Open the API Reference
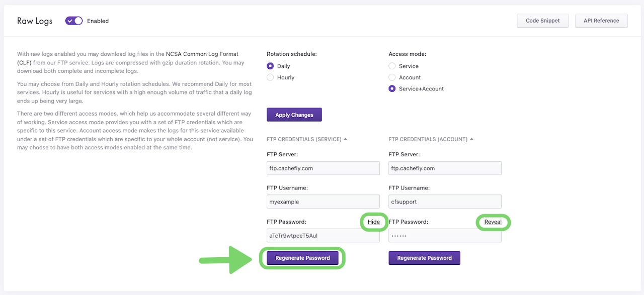 [x=601, y=21]
